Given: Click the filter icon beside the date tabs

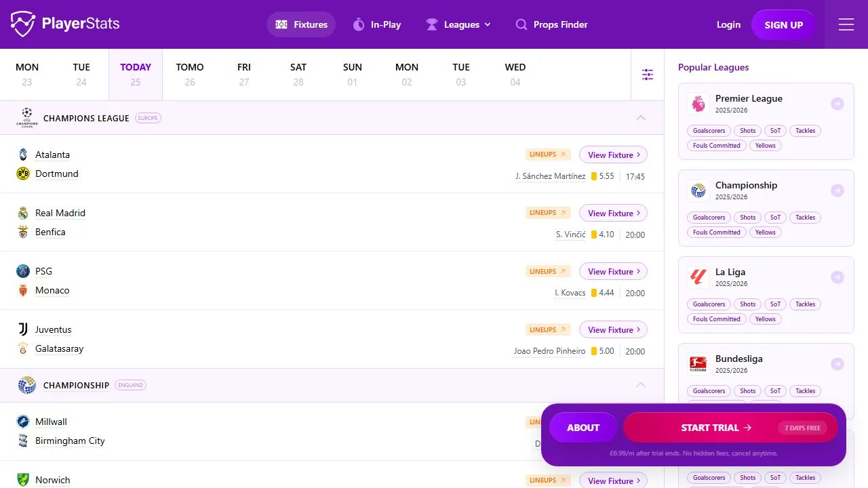Looking at the screenshot, I should (648, 75).
